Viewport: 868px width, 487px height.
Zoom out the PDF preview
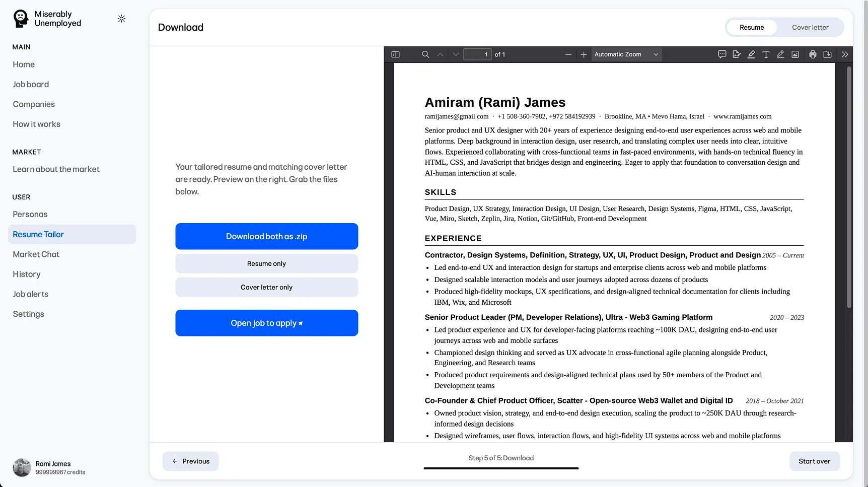tap(568, 54)
